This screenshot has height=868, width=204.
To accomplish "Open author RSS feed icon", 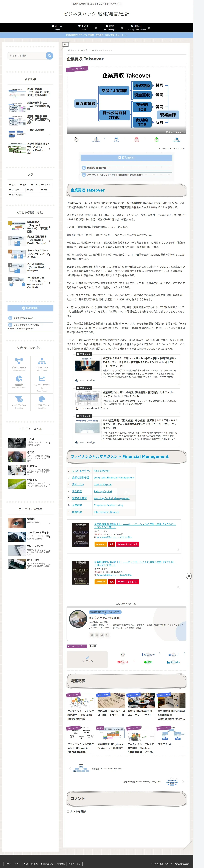I will [x=107, y=635].
